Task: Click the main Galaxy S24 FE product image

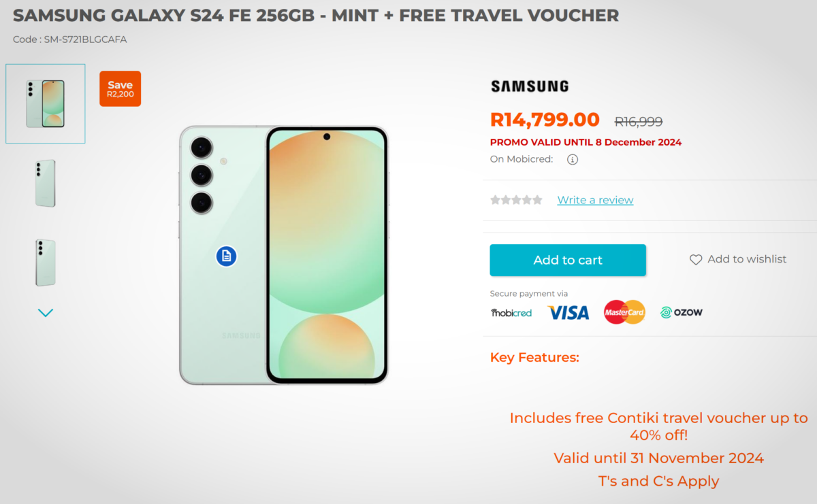Action: [284, 255]
